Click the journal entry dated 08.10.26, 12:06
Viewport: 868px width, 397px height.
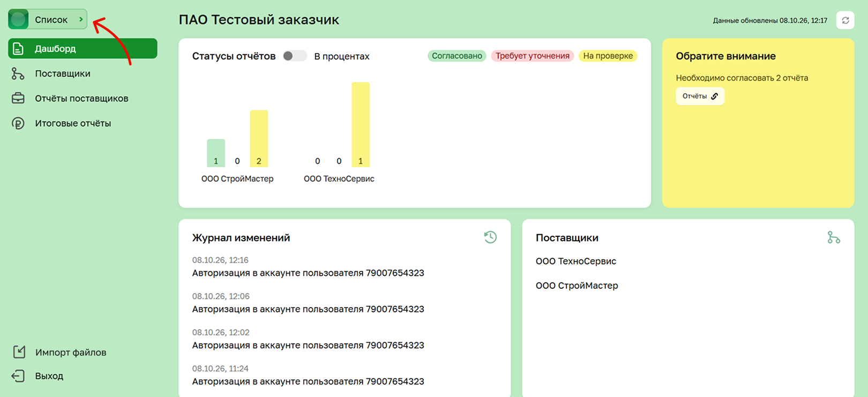pyautogui.click(x=308, y=303)
